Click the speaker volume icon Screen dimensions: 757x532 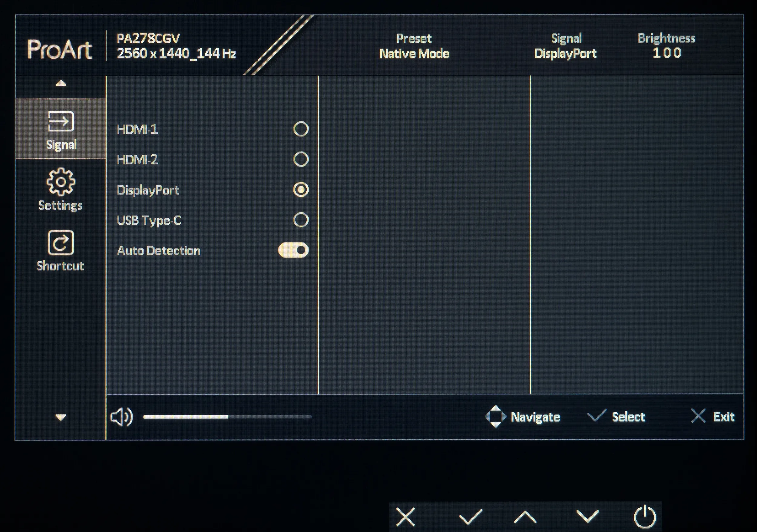pyautogui.click(x=121, y=417)
